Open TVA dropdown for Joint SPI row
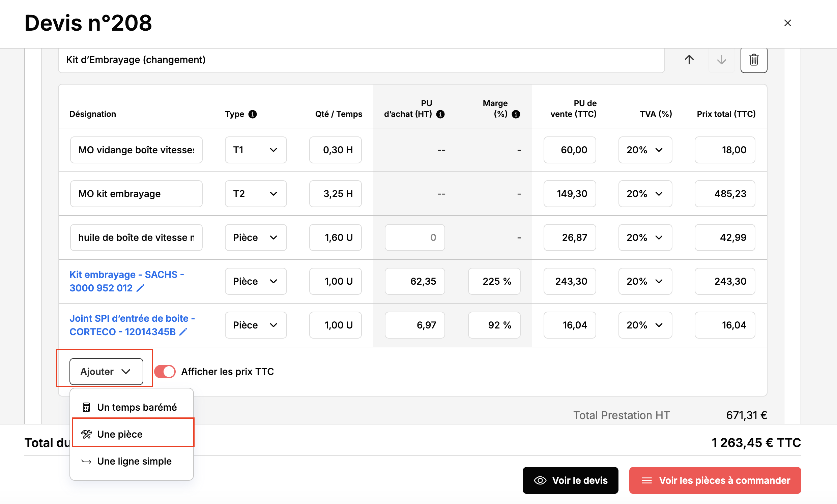 point(645,325)
